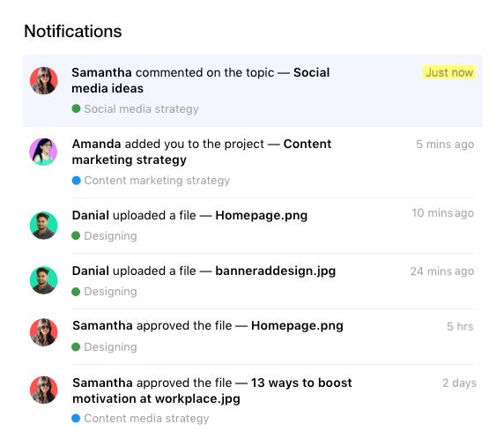Click Samantha's avatar on 13 ways approval
This screenshot has width=504, height=446.
pyautogui.click(x=44, y=390)
